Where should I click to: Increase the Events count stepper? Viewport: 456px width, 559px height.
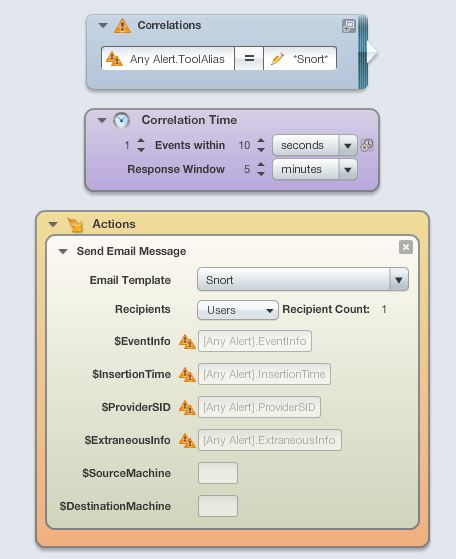[141, 141]
